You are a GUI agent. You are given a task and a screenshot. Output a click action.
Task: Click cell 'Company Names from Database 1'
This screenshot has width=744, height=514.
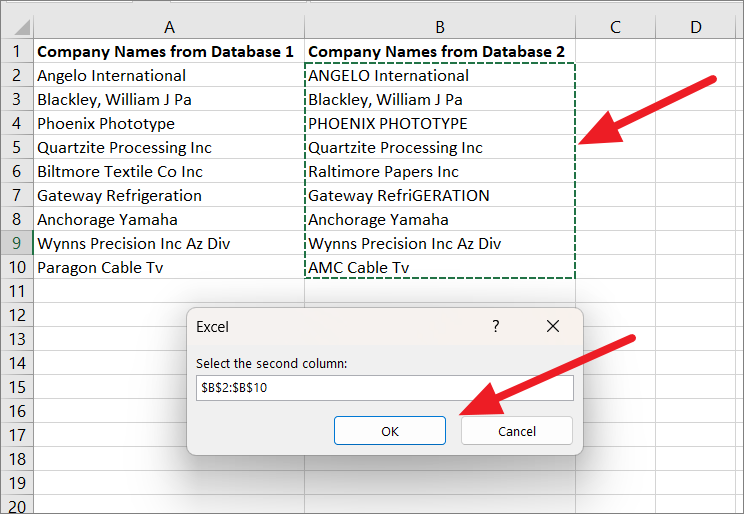coord(169,51)
